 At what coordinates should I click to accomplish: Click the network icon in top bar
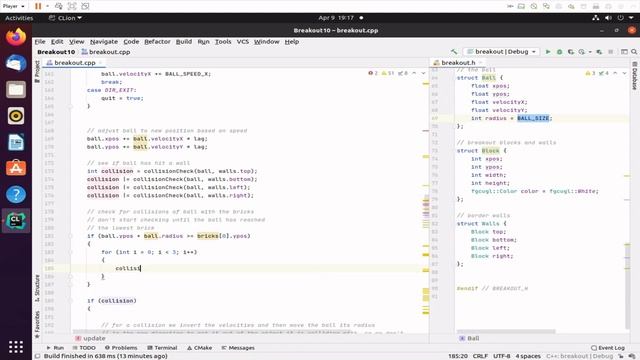[x=596, y=18]
